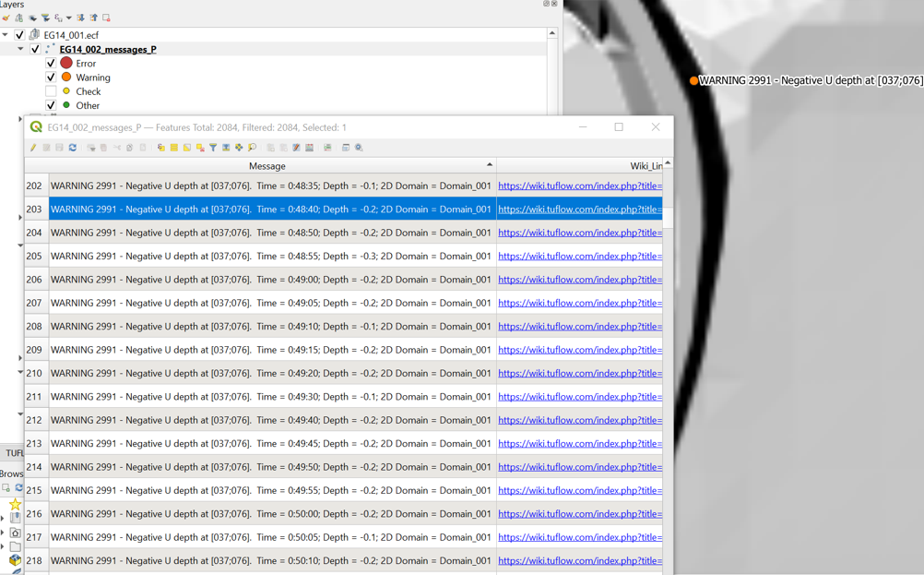Enable the Check message category
Image resolution: width=924 pixels, height=575 pixels.
[x=52, y=91]
